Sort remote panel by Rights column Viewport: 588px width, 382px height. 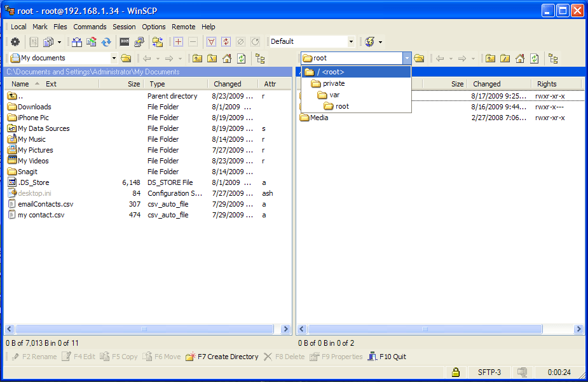(547, 84)
